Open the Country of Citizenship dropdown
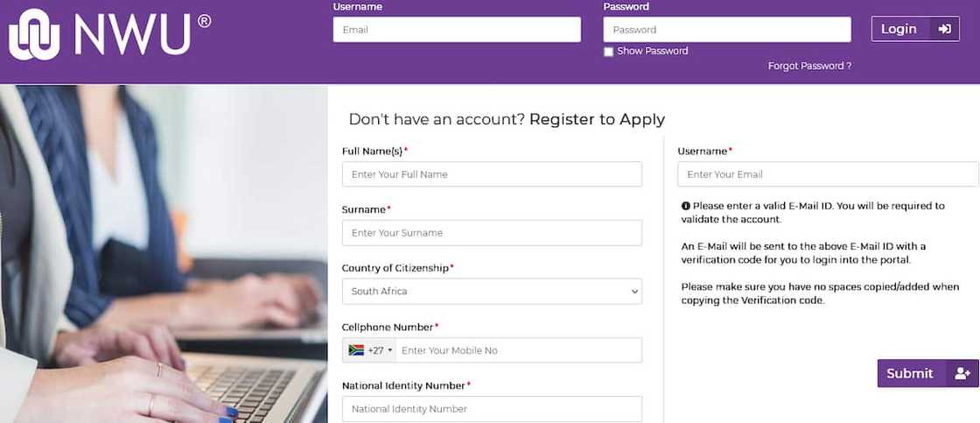This screenshot has width=980, height=423. [x=492, y=291]
